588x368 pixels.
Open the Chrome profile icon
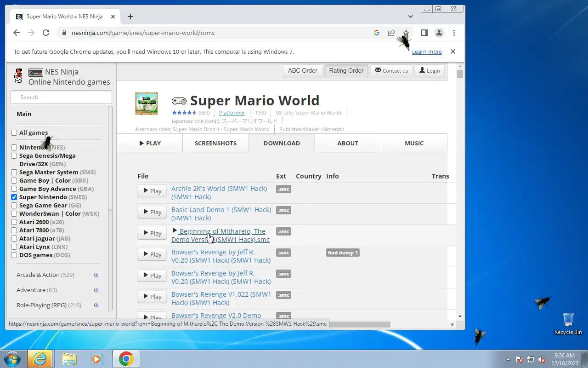(439, 33)
